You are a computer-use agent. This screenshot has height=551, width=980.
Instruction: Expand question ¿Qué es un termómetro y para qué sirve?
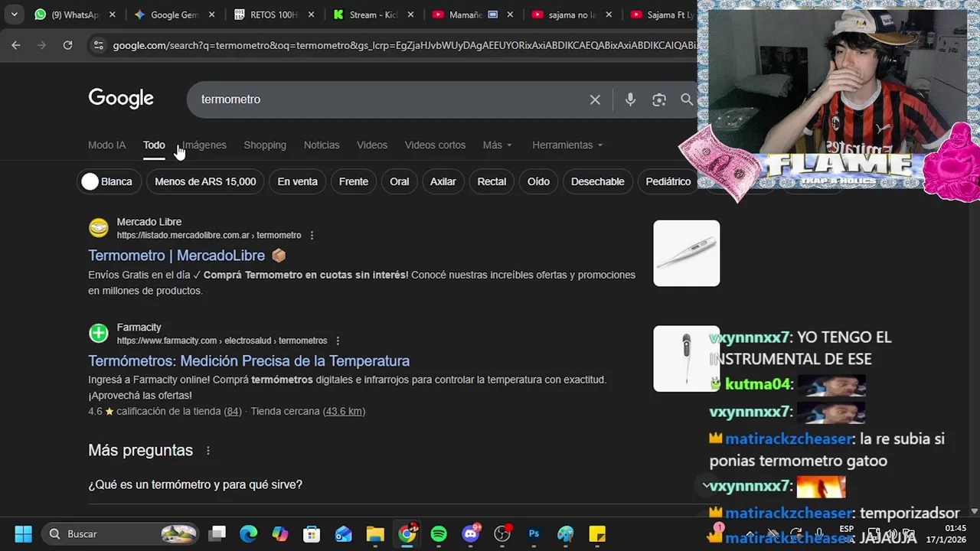(195, 484)
